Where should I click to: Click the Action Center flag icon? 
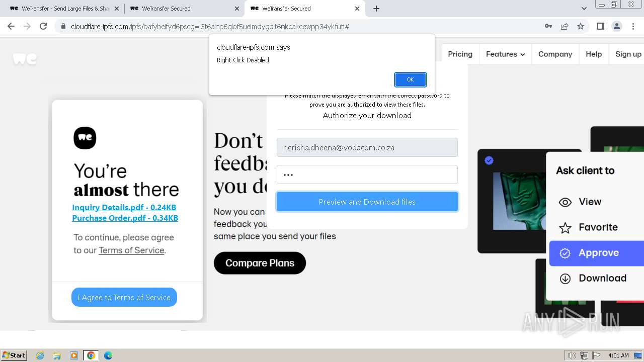[596, 355]
